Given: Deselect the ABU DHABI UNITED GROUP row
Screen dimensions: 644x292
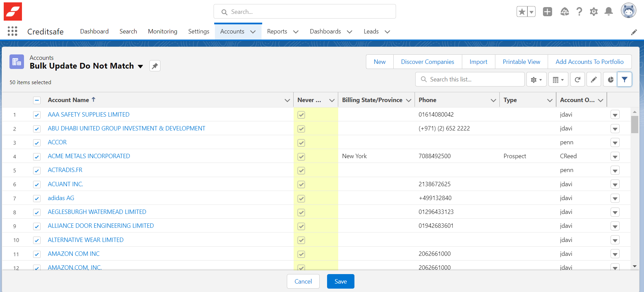Looking at the screenshot, I should coord(37,129).
